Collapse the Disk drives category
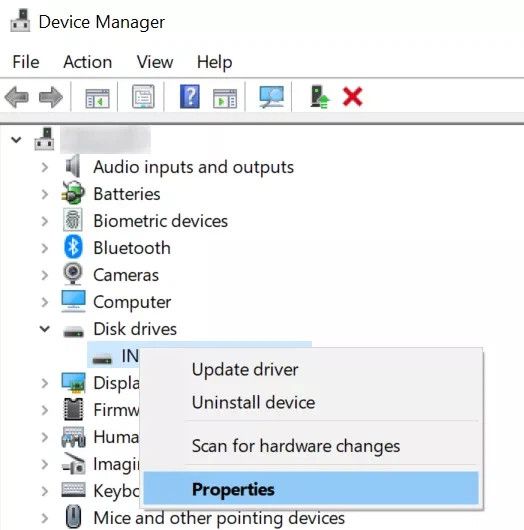The image size is (524, 530). tap(45, 329)
